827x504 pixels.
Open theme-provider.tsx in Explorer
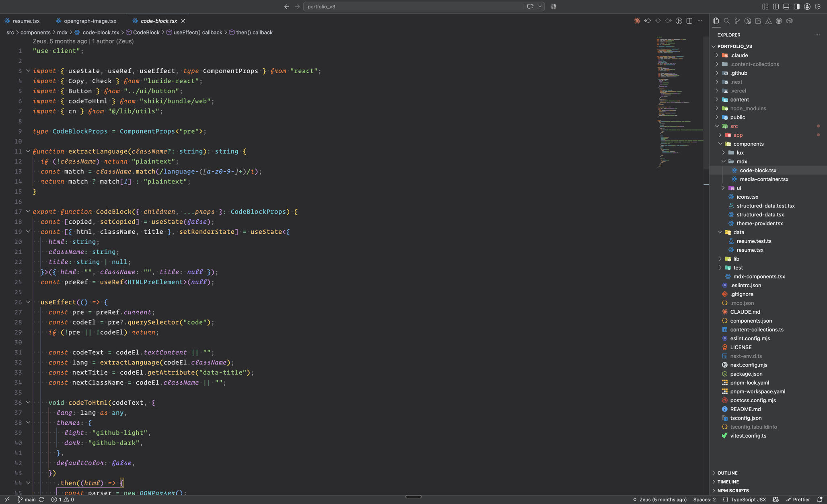[759, 224]
